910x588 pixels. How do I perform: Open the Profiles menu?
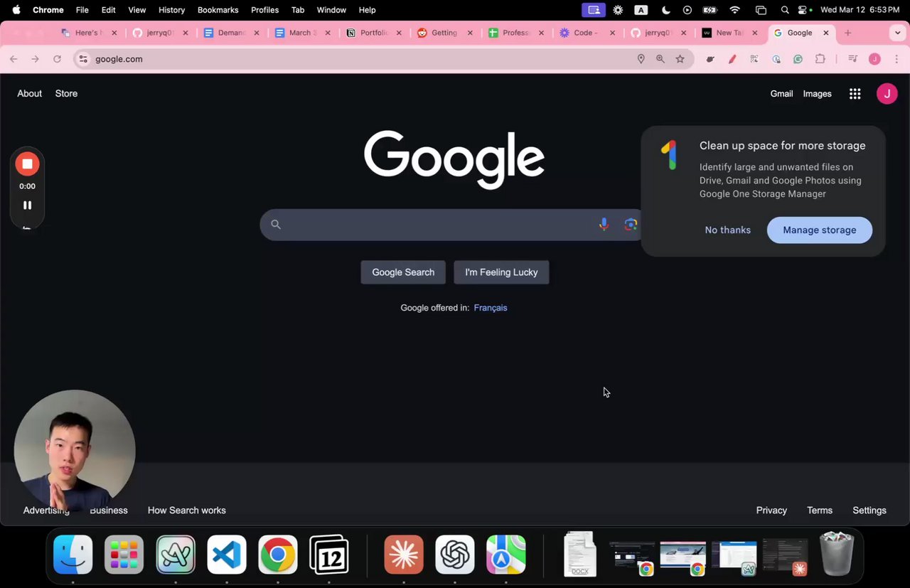pos(264,10)
